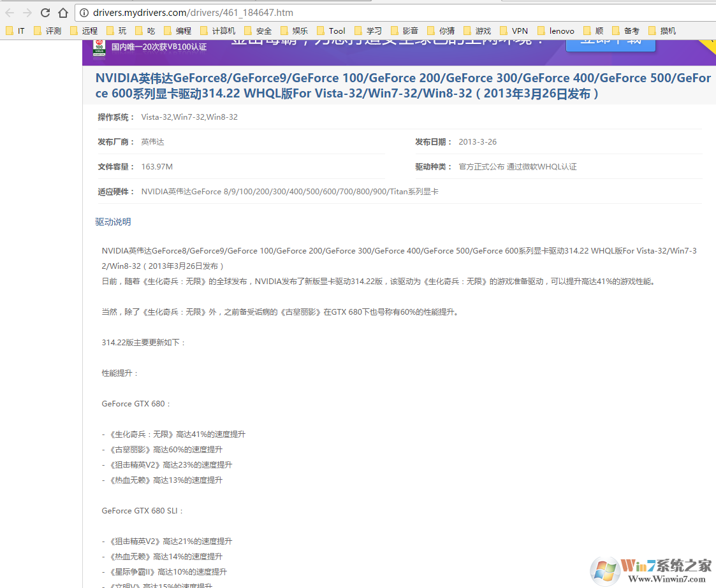This screenshot has width=716, height=588.
Task: Select OS value Vista-32,Win7-32,Win8-32
Action: 189,117
